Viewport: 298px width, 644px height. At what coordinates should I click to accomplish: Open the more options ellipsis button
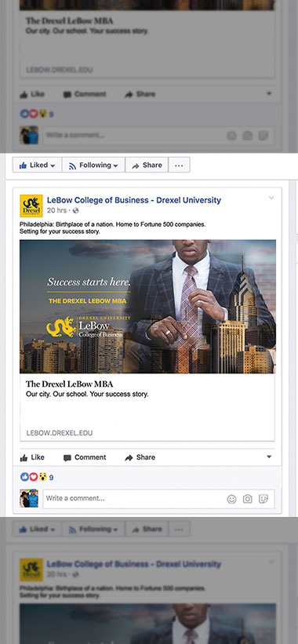(179, 165)
